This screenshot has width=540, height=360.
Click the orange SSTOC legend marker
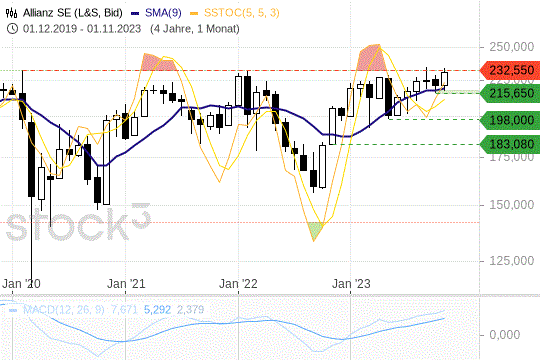point(194,13)
